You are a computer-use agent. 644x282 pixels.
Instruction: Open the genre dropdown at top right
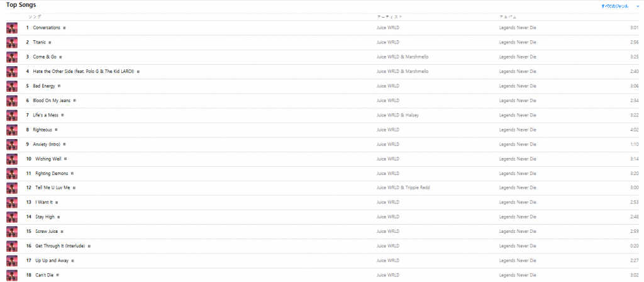pyautogui.click(x=620, y=6)
